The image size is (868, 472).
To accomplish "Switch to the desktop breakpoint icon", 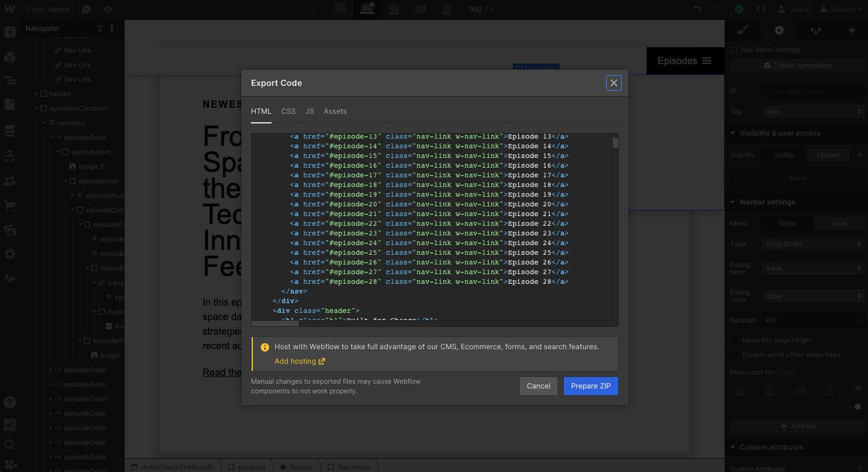I will [x=340, y=9].
